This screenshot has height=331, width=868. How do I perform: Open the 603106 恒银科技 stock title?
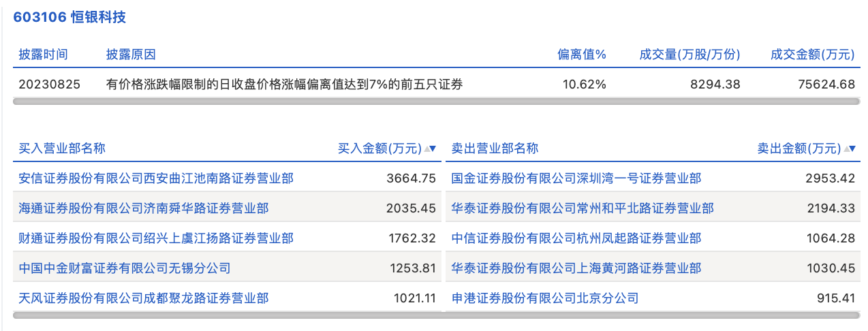click(70, 18)
